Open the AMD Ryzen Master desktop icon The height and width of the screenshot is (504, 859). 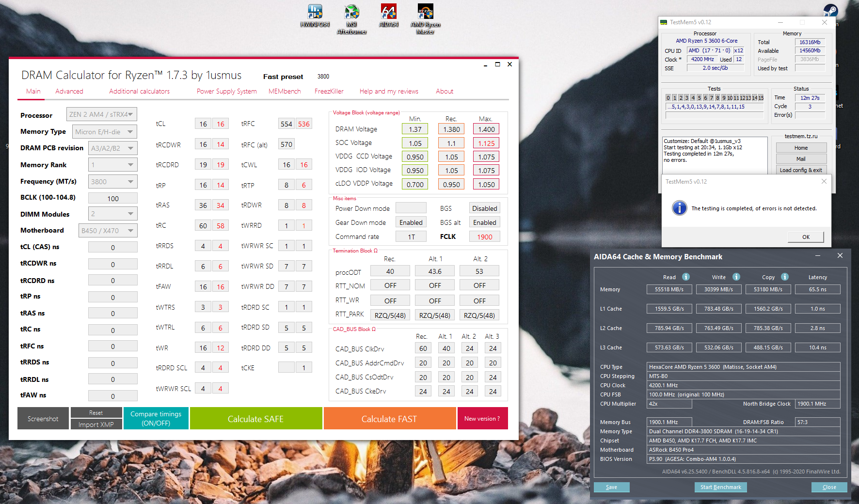click(x=425, y=19)
